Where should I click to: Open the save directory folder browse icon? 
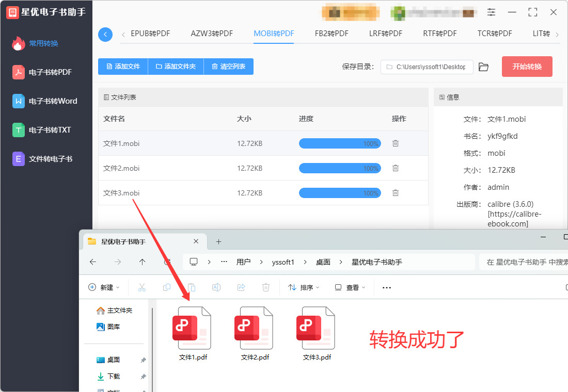pyautogui.click(x=483, y=67)
